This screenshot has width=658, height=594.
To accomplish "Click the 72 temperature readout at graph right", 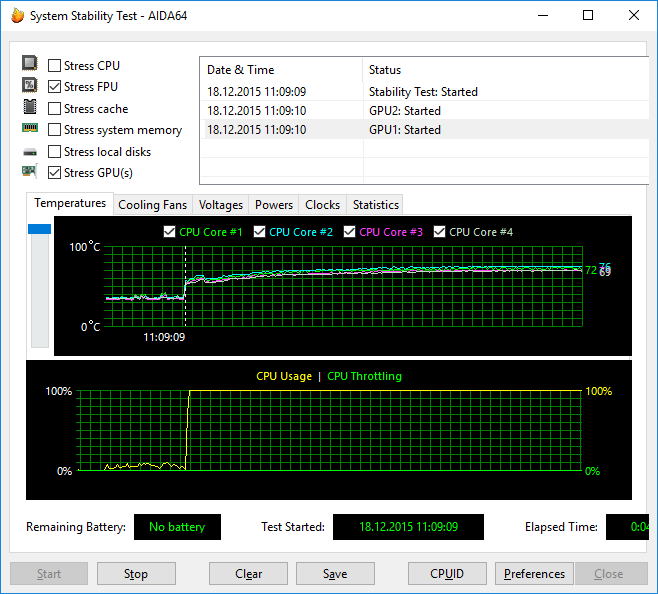I will [x=591, y=270].
